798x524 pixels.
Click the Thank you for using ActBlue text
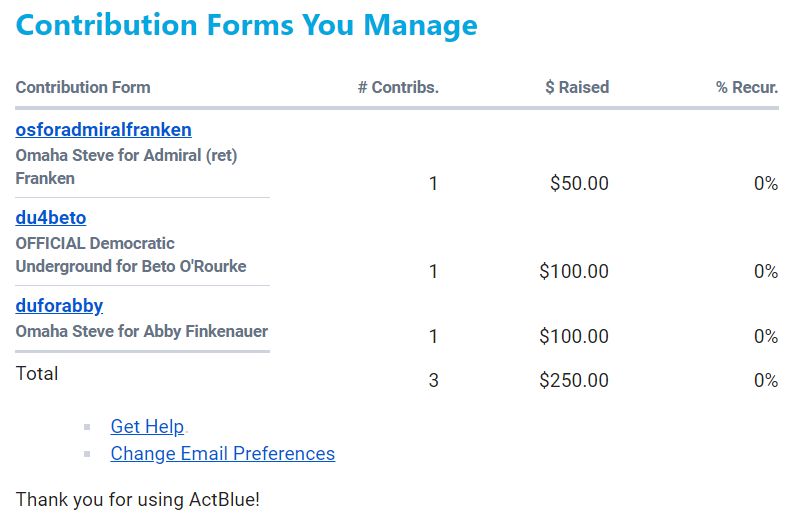coord(137,499)
